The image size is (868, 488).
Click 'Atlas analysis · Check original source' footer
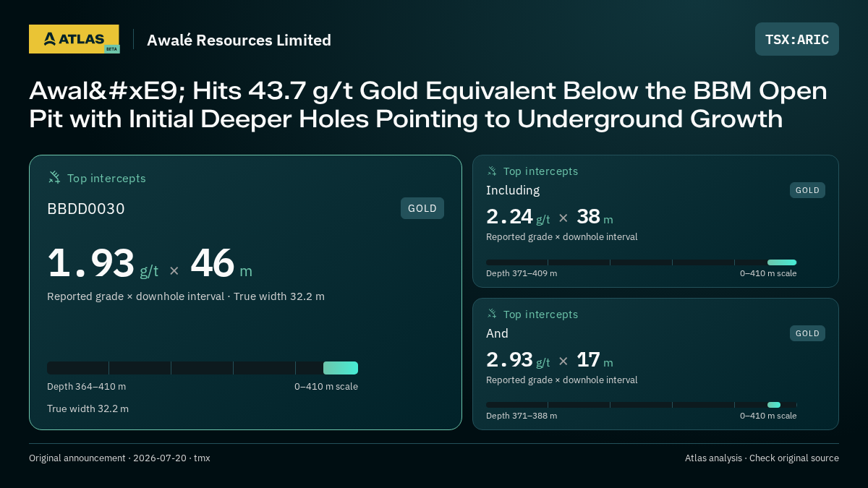pyautogui.click(x=762, y=458)
